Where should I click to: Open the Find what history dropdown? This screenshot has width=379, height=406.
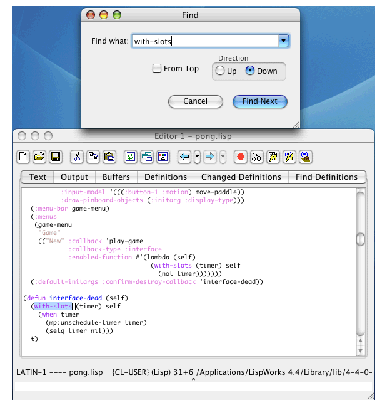(x=283, y=41)
